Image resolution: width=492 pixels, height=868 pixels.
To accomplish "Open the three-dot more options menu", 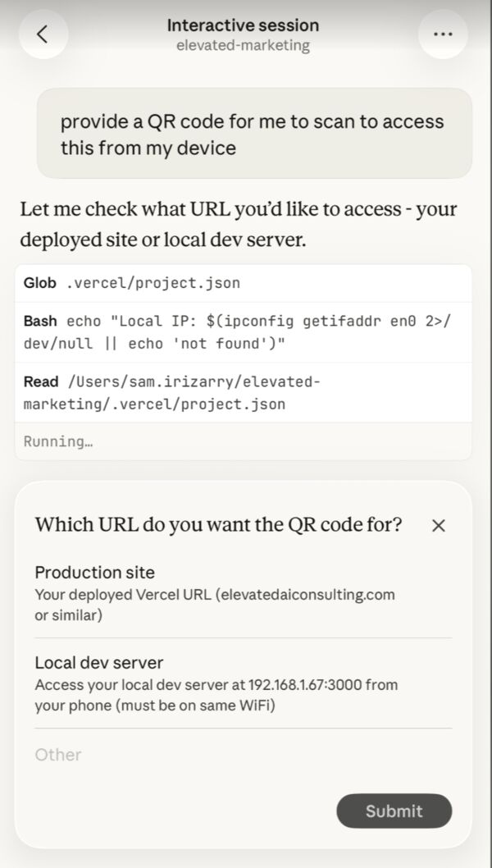I will click(443, 34).
